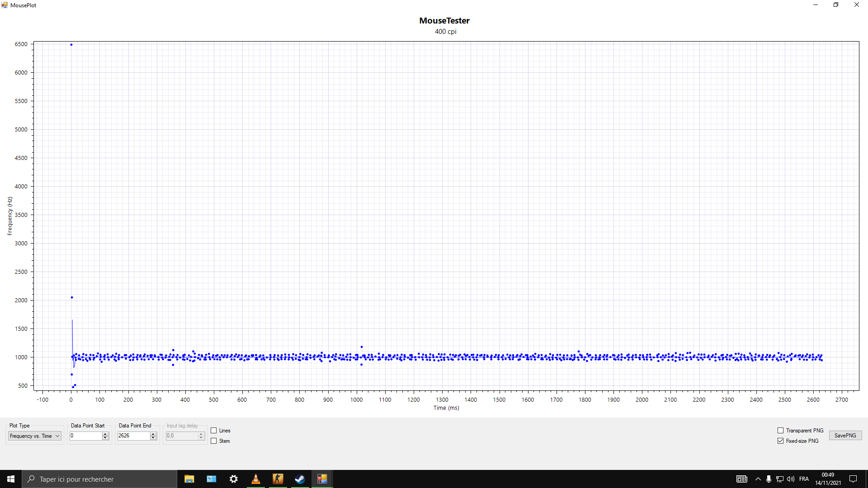Click the Windows search box
This screenshot has width=868, height=488.
tap(99, 479)
